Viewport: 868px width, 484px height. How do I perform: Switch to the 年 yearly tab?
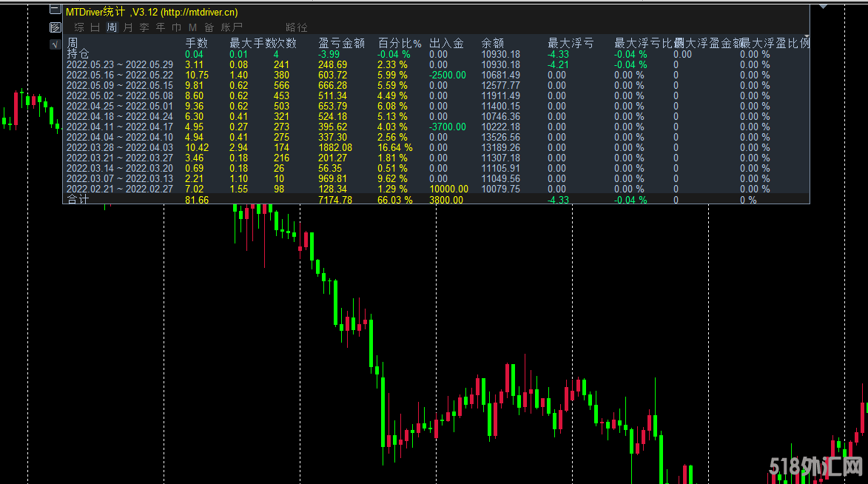point(160,27)
